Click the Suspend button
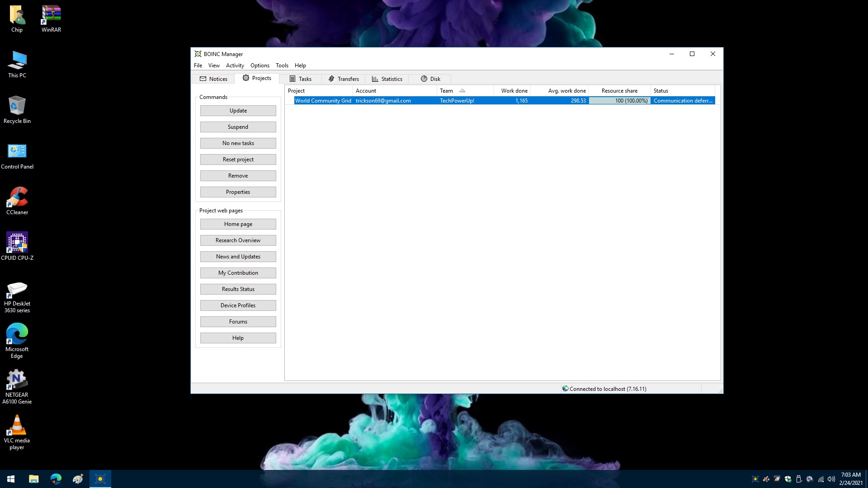Viewport: 868px width, 488px height. (238, 127)
